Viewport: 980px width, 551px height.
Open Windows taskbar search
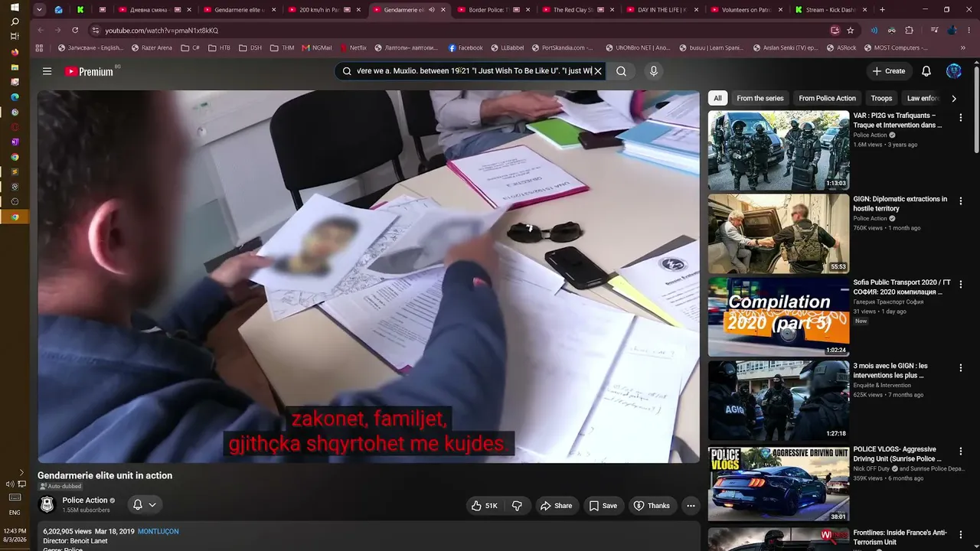[15, 22]
